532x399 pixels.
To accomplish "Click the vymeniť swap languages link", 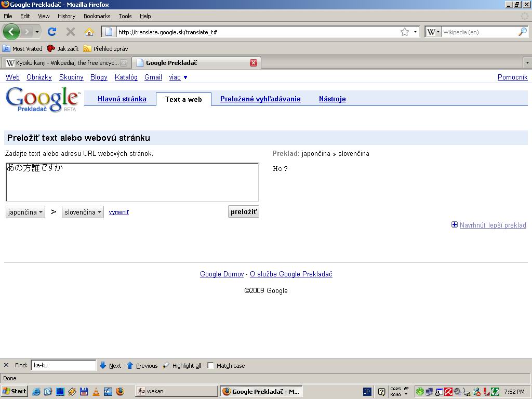I will (x=119, y=212).
